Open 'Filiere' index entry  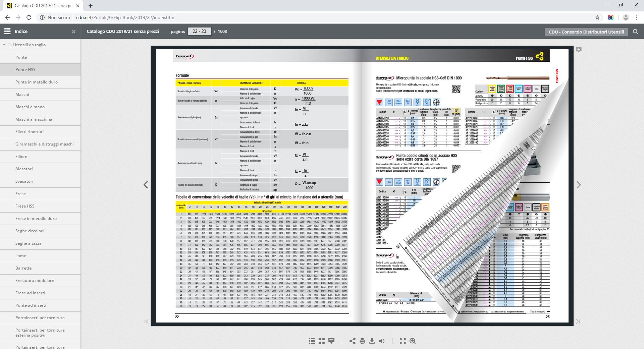click(x=40, y=157)
